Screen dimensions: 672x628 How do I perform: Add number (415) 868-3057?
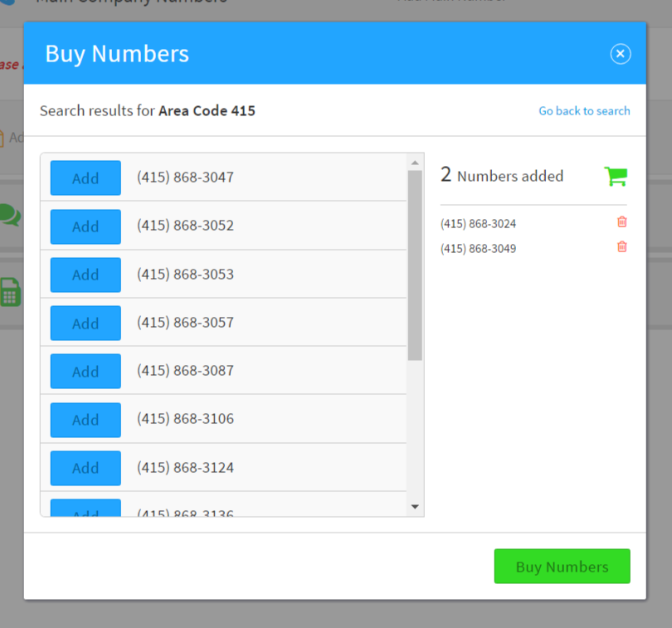(85, 324)
